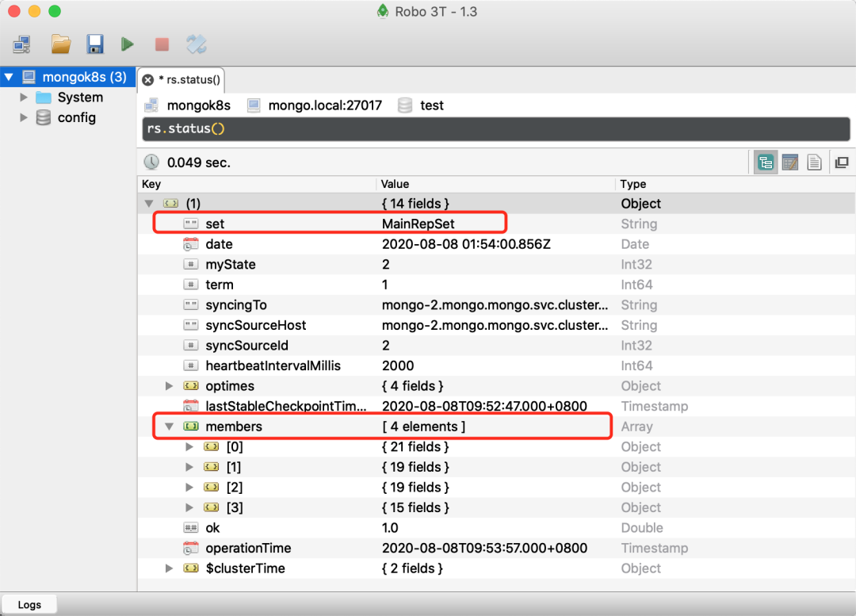Click the $clusterTime object icon
856x616 pixels.
click(x=190, y=568)
